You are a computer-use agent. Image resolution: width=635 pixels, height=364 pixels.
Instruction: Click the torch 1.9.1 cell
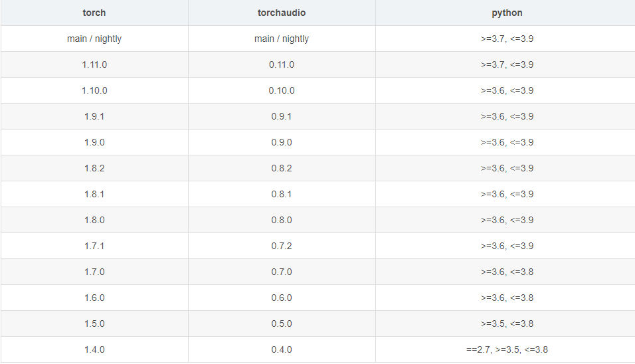pos(94,117)
